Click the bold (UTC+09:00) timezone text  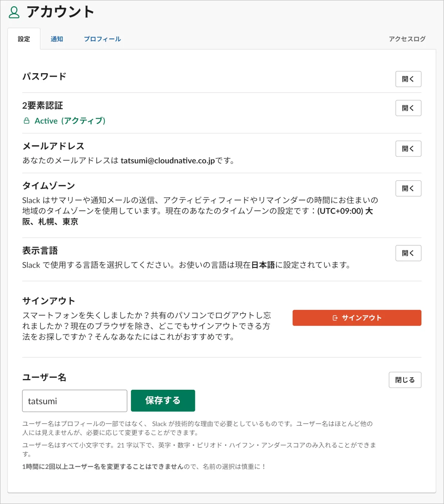coord(340,211)
